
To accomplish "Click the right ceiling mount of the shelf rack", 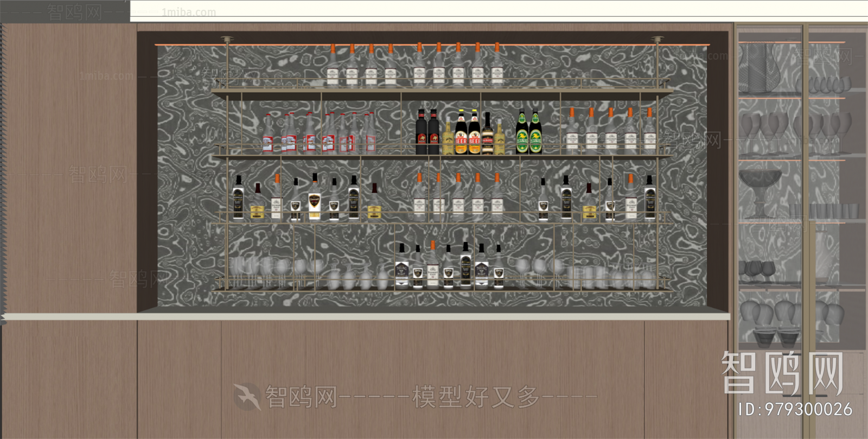I will tap(658, 40).
